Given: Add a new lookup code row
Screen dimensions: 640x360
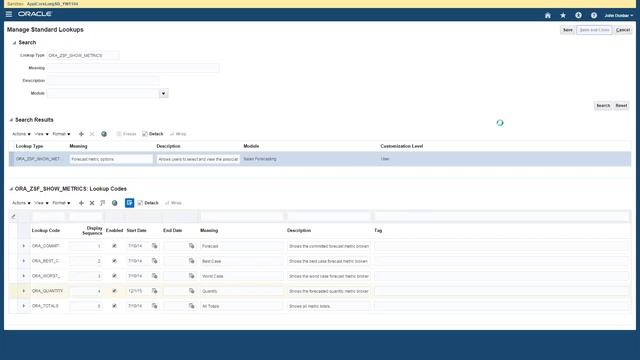Looking at the screenshot, I should (81, 203).
